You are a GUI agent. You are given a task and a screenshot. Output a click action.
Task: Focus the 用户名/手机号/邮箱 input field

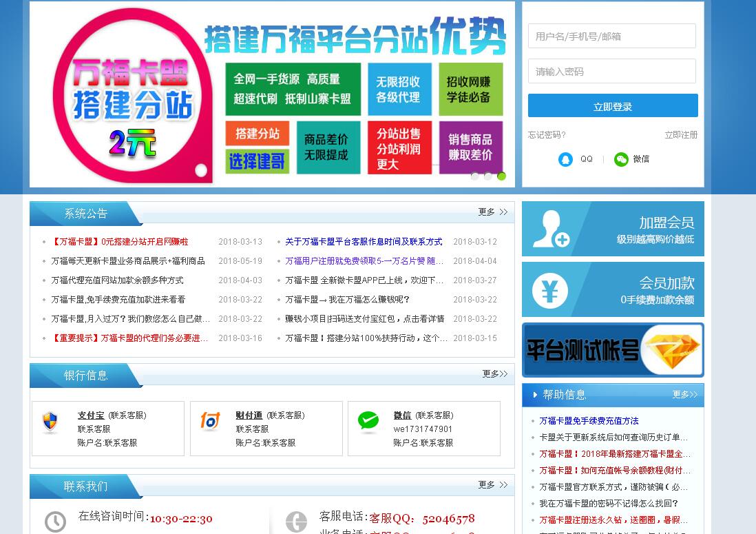(612, 37)
